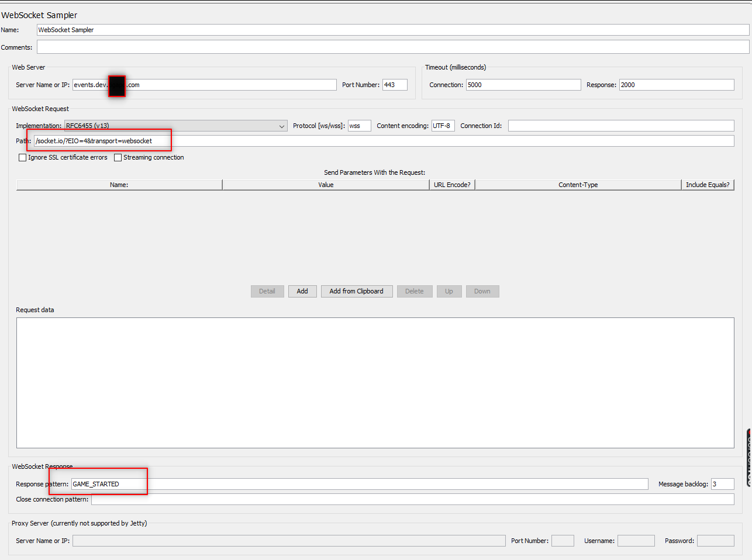
Task: Click the Protocol field containing wss
Action: [360, 126]
